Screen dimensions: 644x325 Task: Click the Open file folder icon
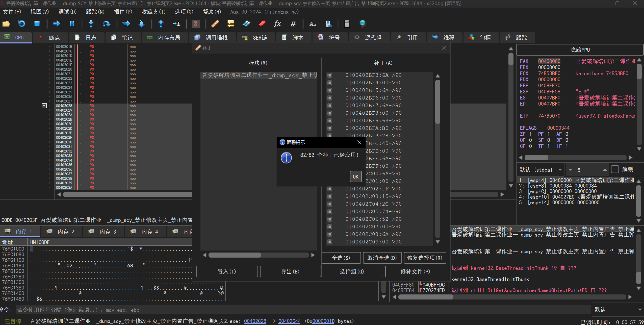click(x=6, y=24)
